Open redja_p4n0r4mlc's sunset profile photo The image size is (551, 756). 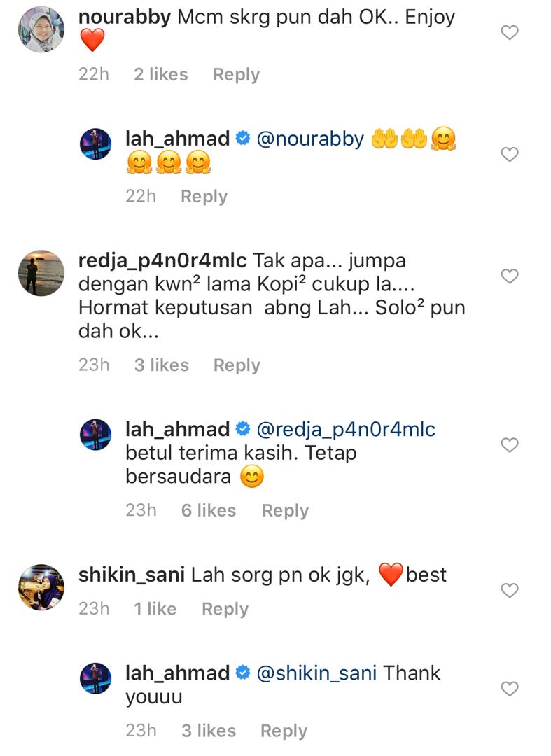(x=41, y=273)
